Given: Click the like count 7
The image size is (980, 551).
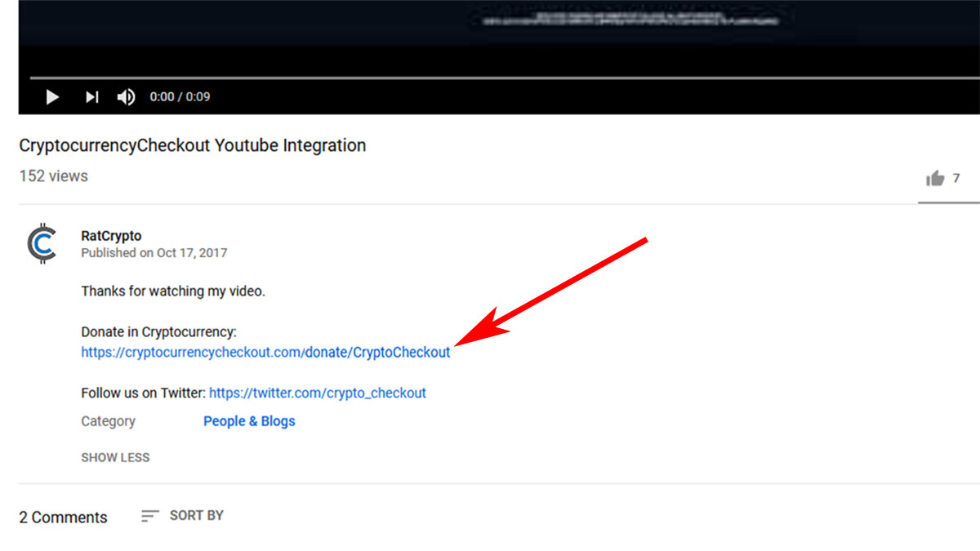Looking at the screenshot, I should [956, 178].
